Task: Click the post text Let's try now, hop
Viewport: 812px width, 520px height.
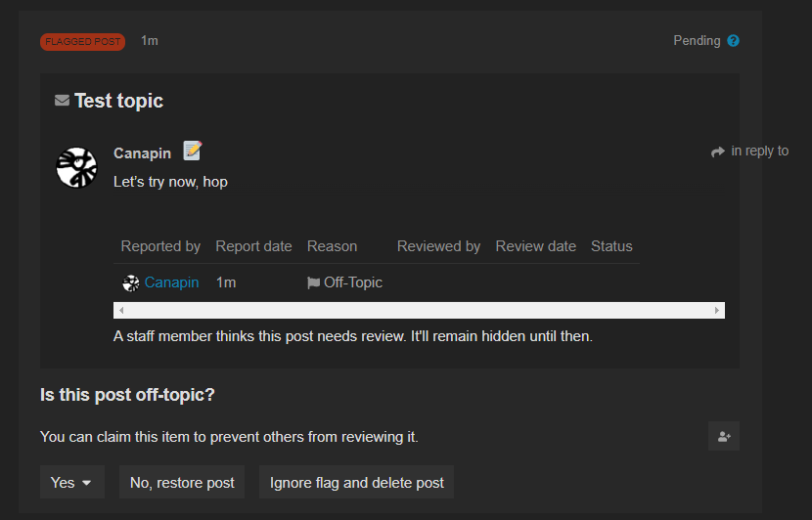Action: pyautogui.click(x=170, y=182)
